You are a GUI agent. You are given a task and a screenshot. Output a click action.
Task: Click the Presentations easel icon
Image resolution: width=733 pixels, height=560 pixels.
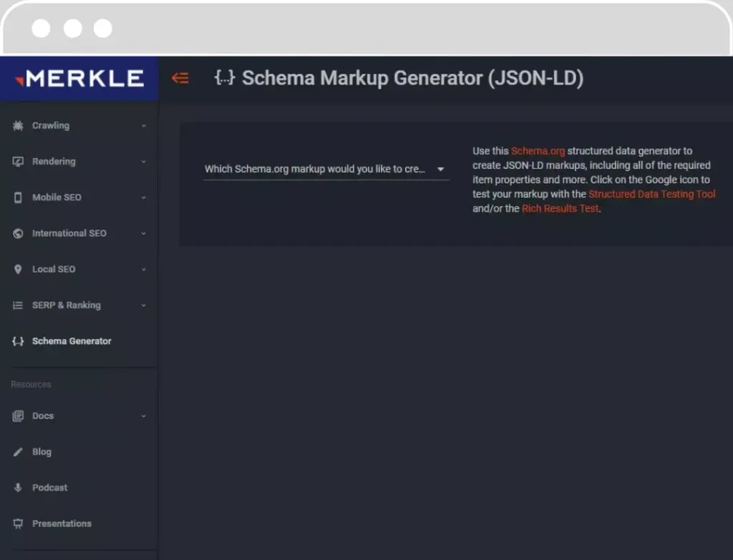point(18,523)
